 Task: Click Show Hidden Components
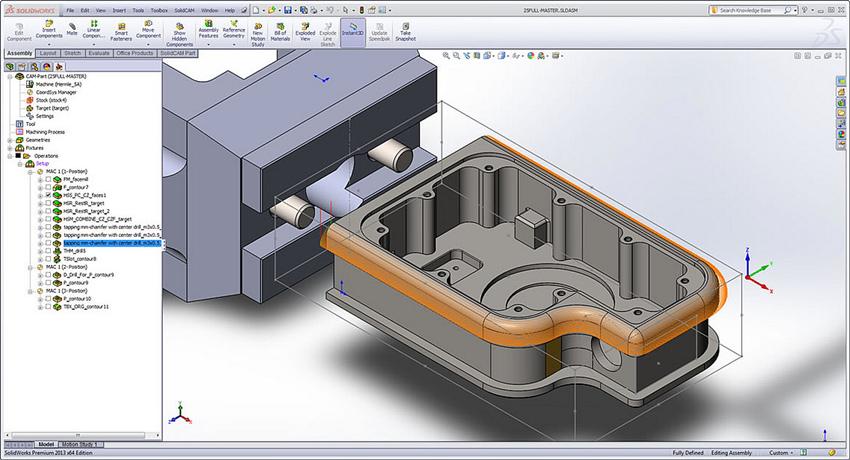coord(179,35)
